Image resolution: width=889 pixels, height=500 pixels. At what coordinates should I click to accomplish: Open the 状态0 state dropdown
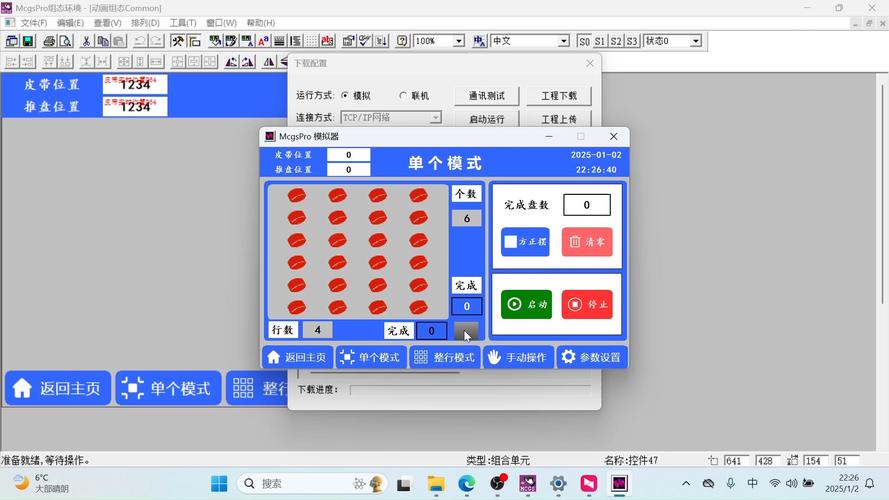(695, 41)
